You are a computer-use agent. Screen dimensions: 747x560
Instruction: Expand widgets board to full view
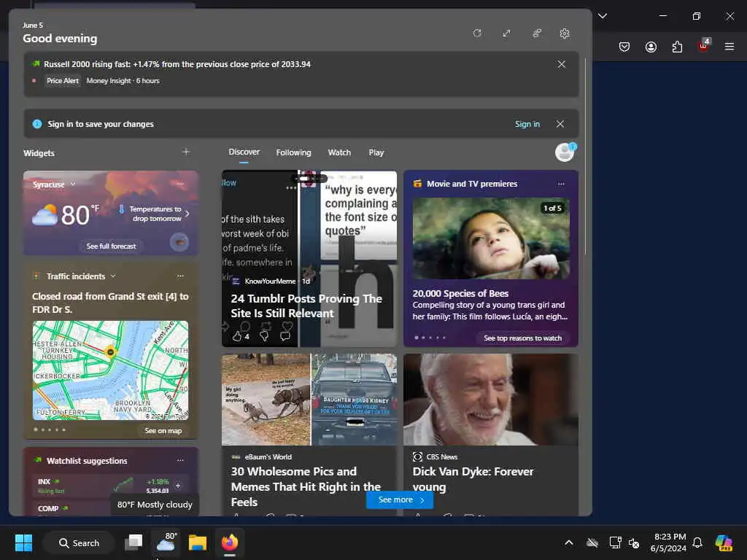pos(506,34)
